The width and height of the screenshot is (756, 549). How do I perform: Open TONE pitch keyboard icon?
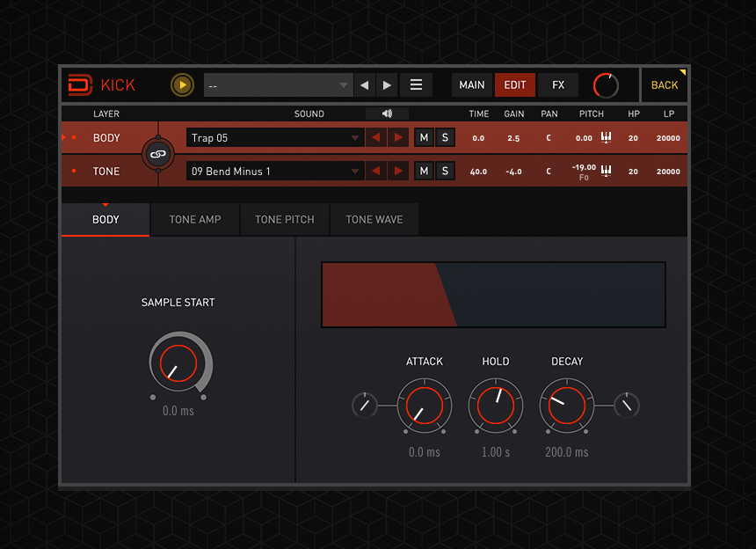[x=606, y=171]
